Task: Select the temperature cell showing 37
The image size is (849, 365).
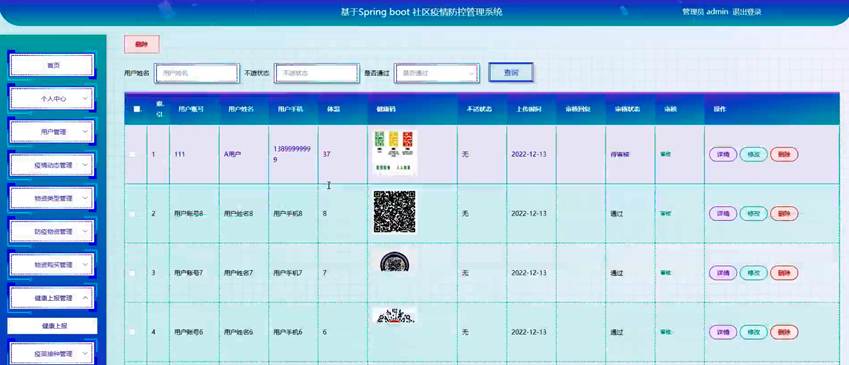Action: (326, 154)
